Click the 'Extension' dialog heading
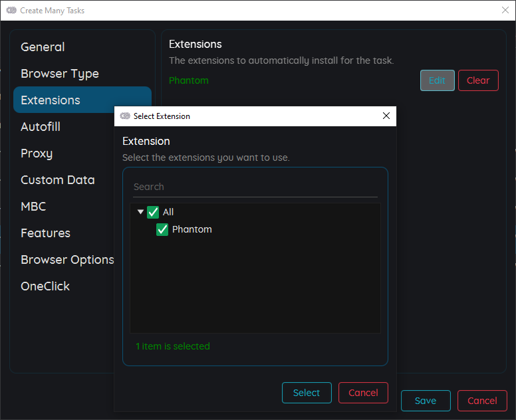 (x=146, y=141)
